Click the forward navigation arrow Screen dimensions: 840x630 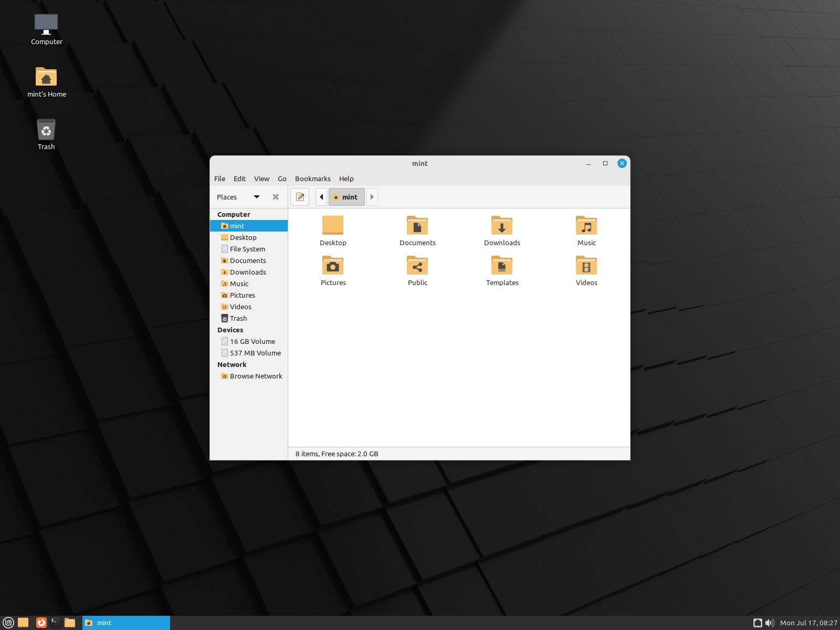coord(372,197)
